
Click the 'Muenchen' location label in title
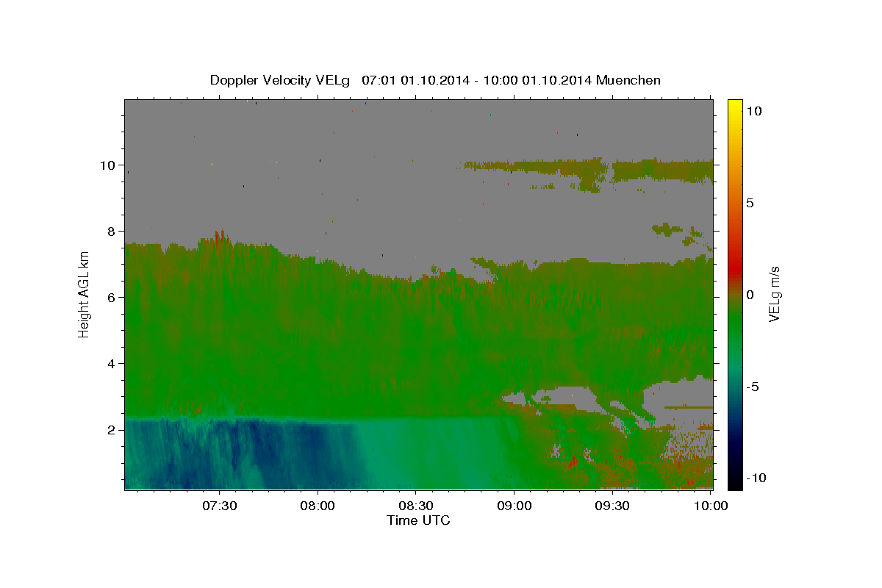pos(628,80)
